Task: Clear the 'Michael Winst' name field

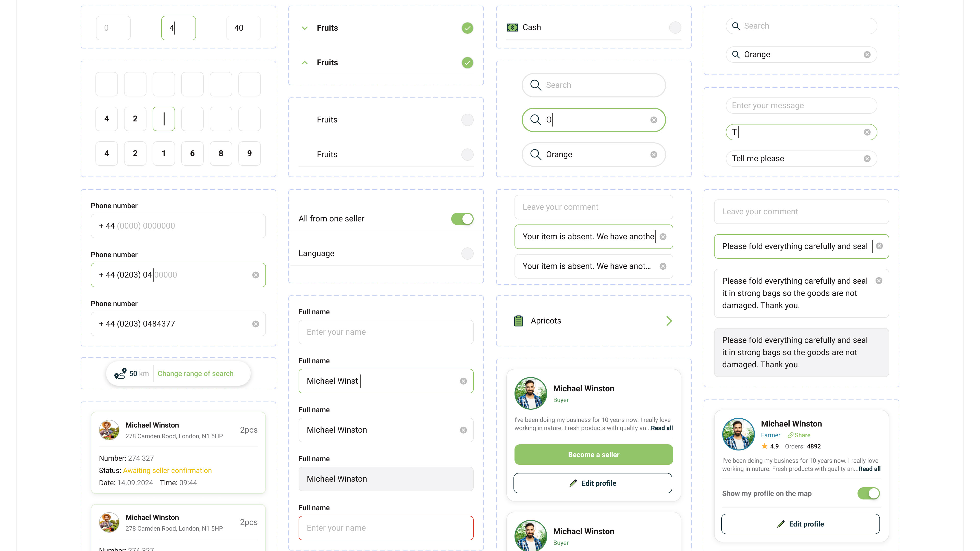Action: coord(463,381)
